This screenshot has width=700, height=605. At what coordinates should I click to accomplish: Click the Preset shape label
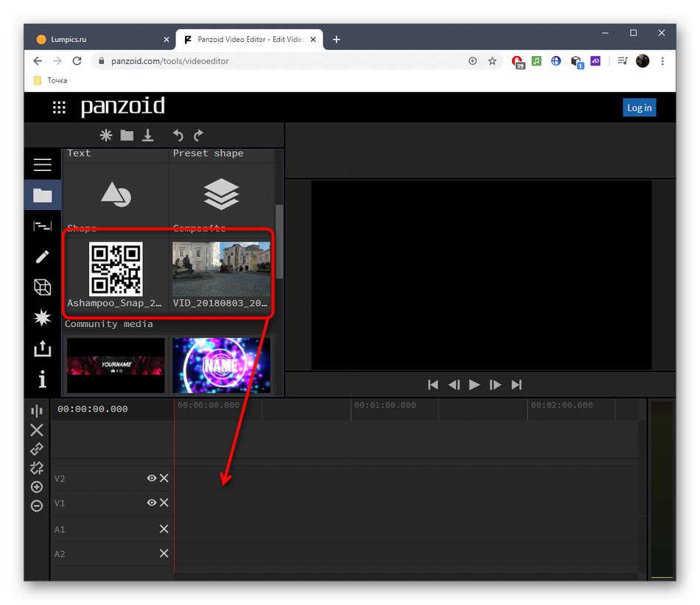point(208,153)
